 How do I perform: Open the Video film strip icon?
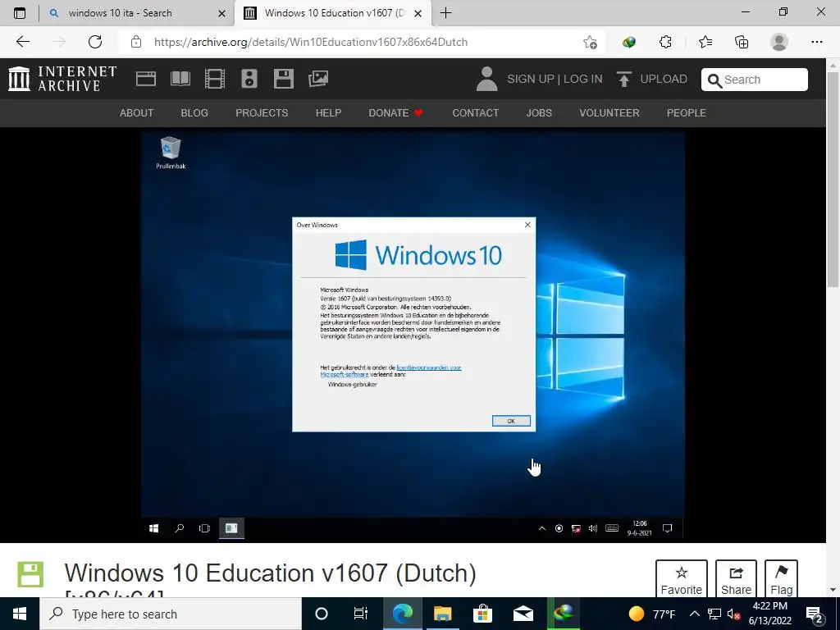pyautogui.click(x=215, y=79)
